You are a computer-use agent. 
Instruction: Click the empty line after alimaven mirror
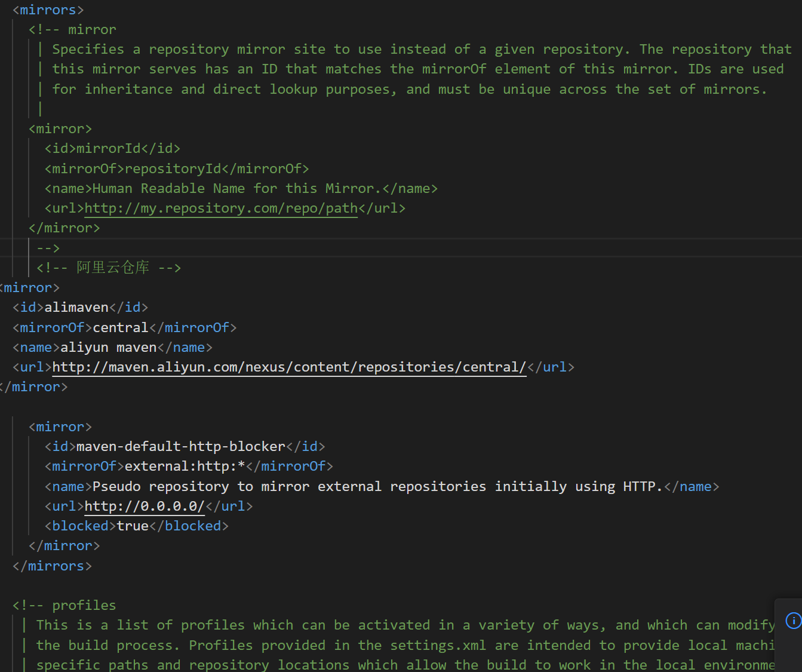(179, 407)
